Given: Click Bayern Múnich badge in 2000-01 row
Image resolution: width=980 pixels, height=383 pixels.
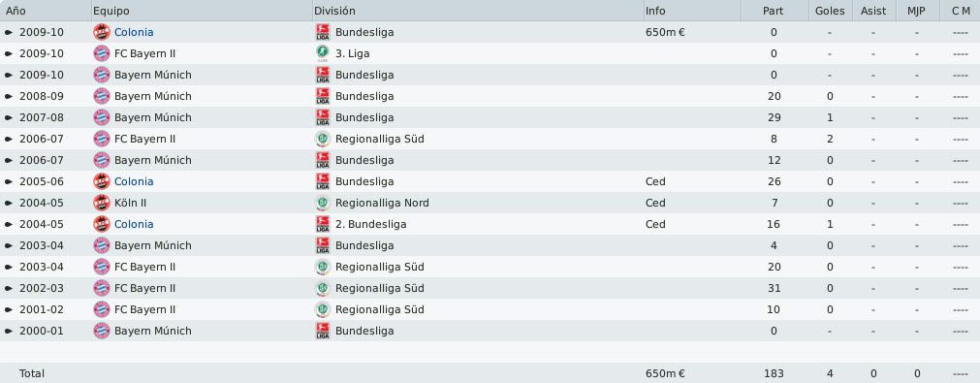Looking at the screenshot, I should click(101, 331).
